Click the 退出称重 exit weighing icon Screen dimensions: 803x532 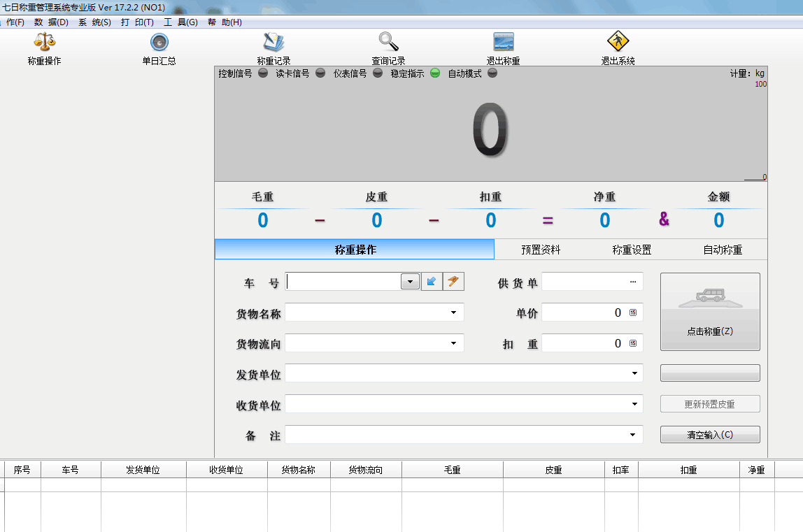(x=502, y=47)
